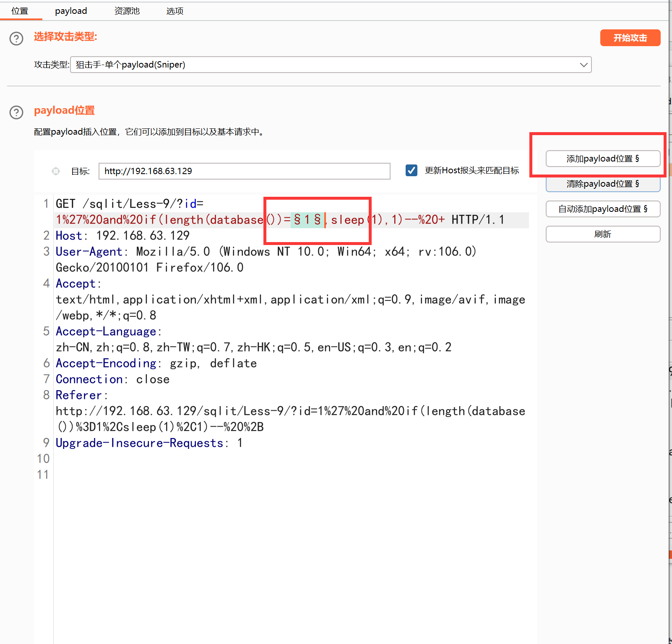Viewport: 672px width, 644px height.
Task: Click the 刷新 button
Action: point(603,234)
